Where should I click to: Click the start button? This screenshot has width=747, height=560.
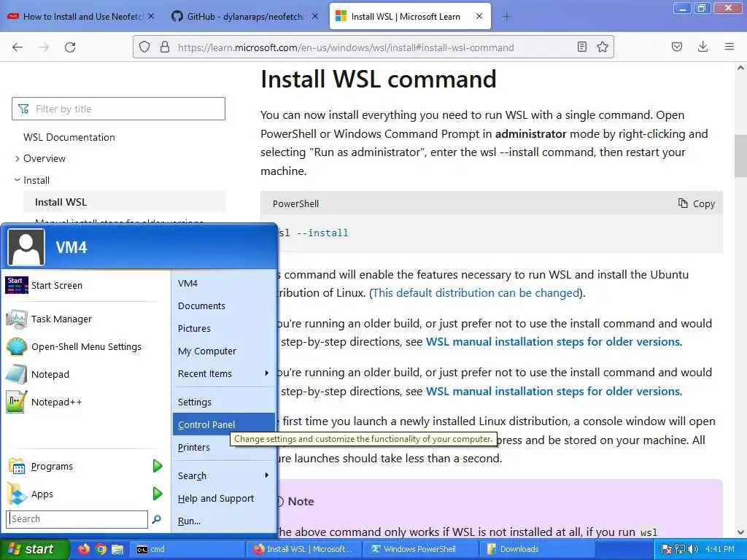tap(34, 549)
